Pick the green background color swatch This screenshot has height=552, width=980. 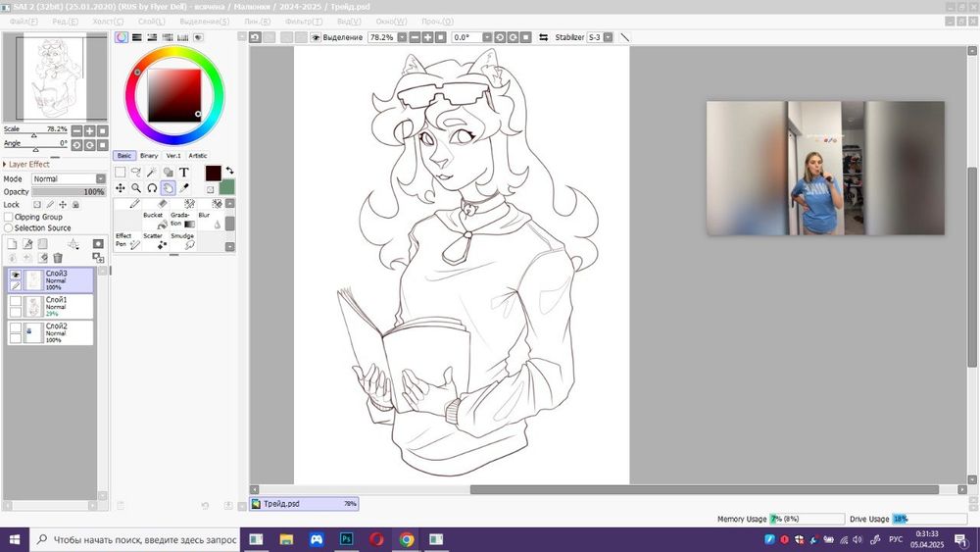pyautogui.click(x=227, y=187)
